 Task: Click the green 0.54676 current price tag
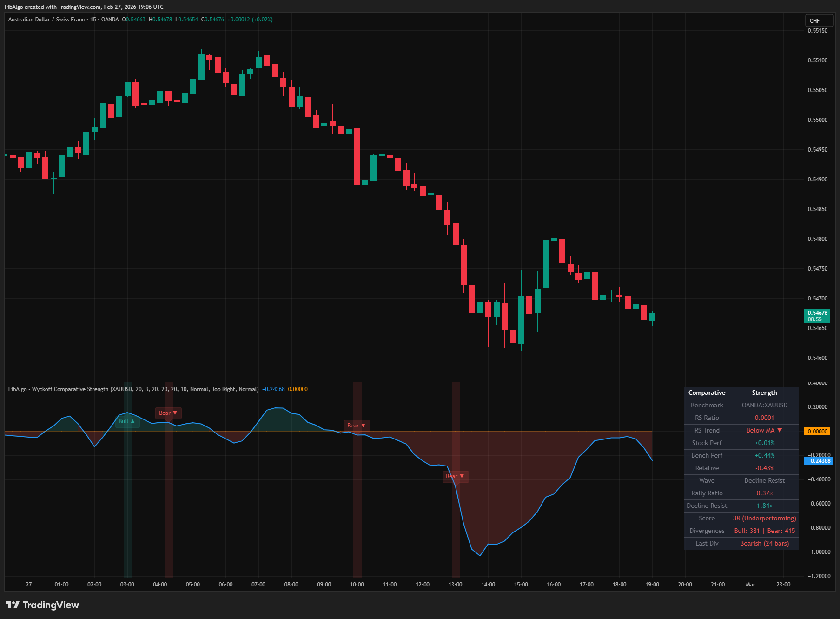pyautogui.click(x=817, y=316)
